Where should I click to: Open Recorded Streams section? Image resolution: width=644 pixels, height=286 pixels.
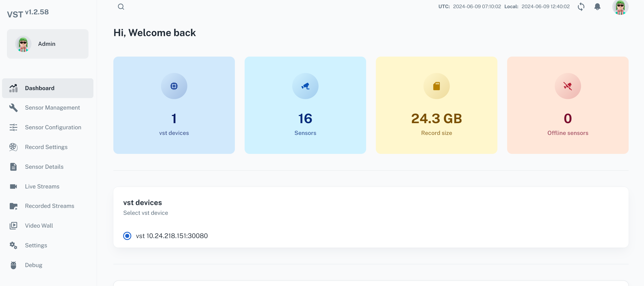point(49,206)
